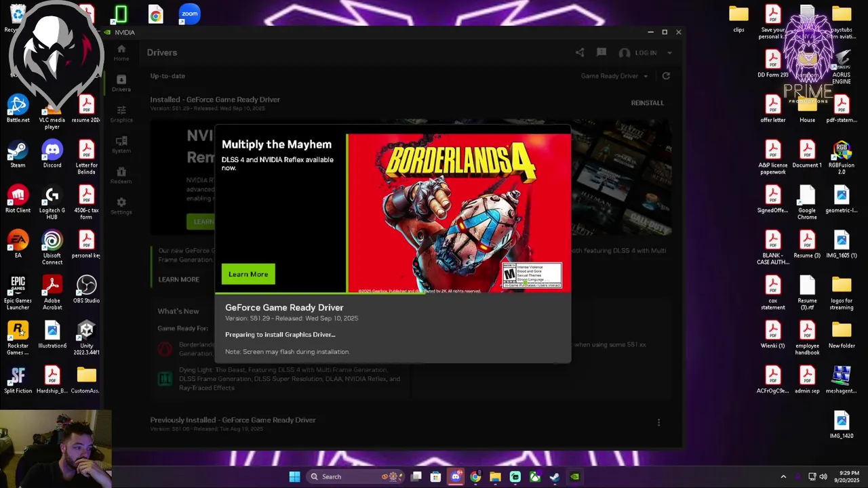
Task: Open Microsoft Store from the taskbar
Action: click(436, 476)
